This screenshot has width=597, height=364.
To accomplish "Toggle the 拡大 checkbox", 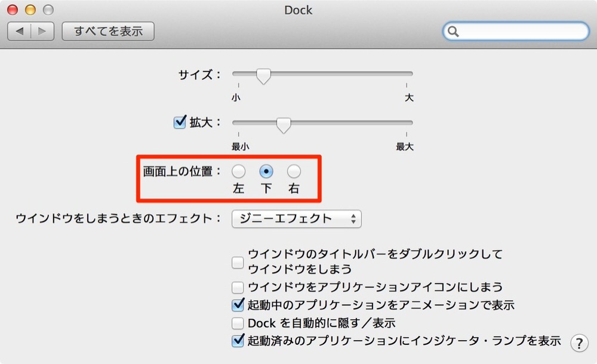I will (x=180, y=122).
